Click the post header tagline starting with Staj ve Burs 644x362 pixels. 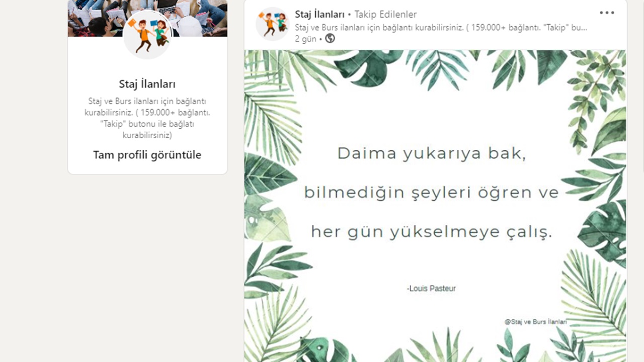[441, 28]
